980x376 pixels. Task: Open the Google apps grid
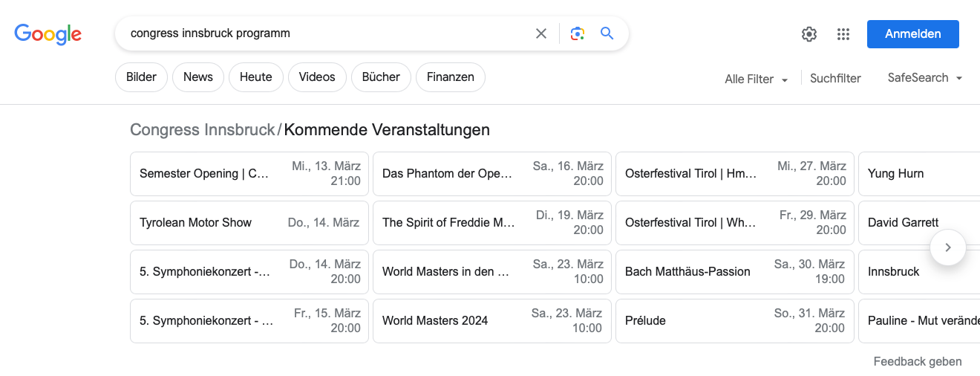pyautogui.click(x=843, y=34)
